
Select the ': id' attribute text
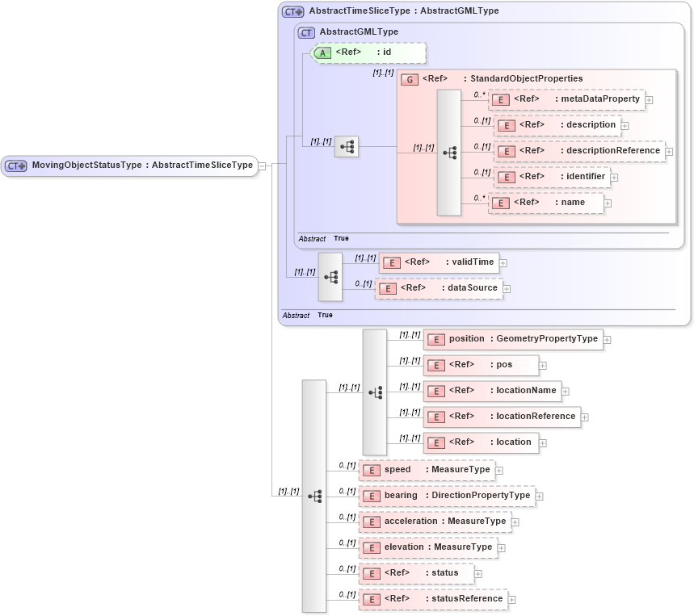385,52
